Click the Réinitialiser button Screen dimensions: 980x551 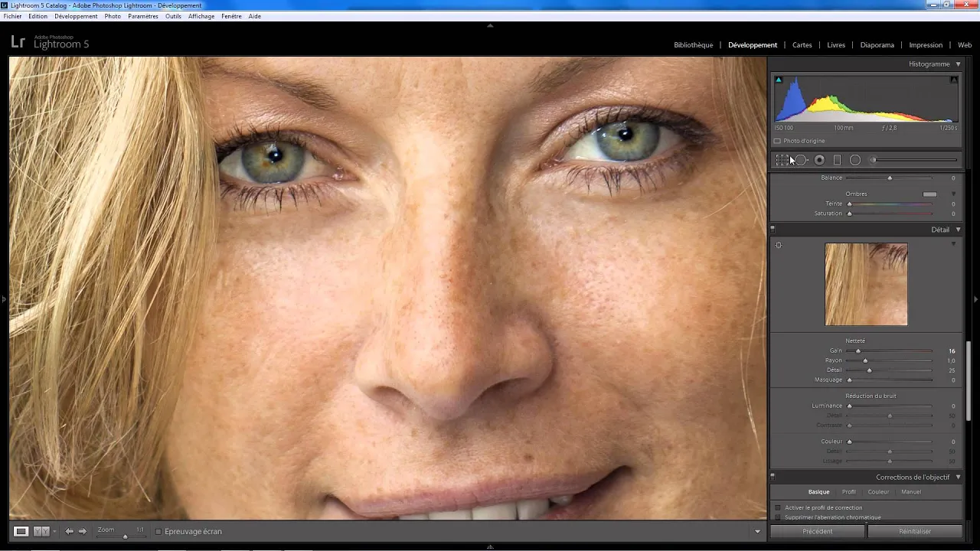tap(915, 531)
